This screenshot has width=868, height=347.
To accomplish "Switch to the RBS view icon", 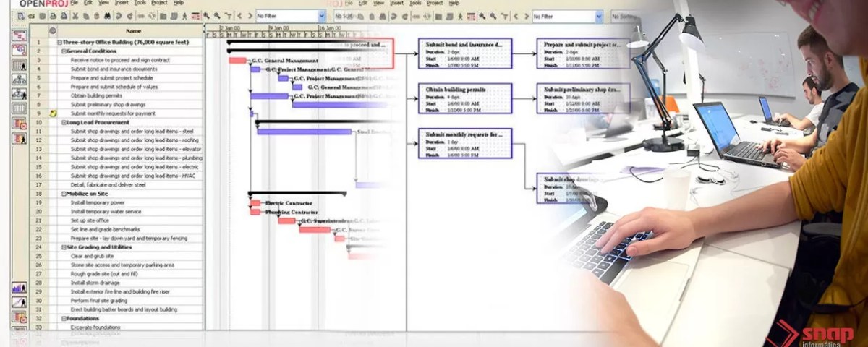I will [x=20, y=93].
